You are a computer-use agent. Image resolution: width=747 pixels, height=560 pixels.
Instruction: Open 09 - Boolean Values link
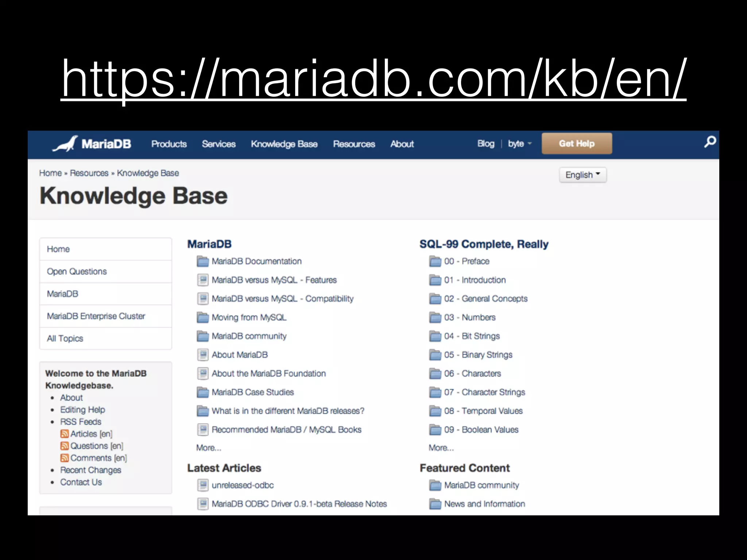pos(481,429)
